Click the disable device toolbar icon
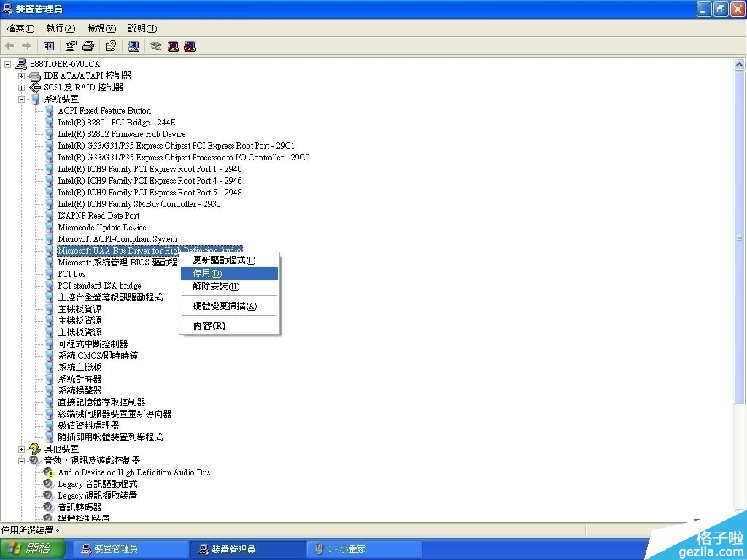Screen dimensions: 747x560 click(190, 46)
